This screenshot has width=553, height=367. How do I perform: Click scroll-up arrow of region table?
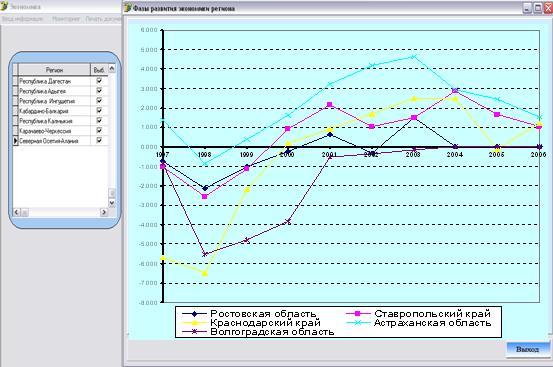(112, 68)
